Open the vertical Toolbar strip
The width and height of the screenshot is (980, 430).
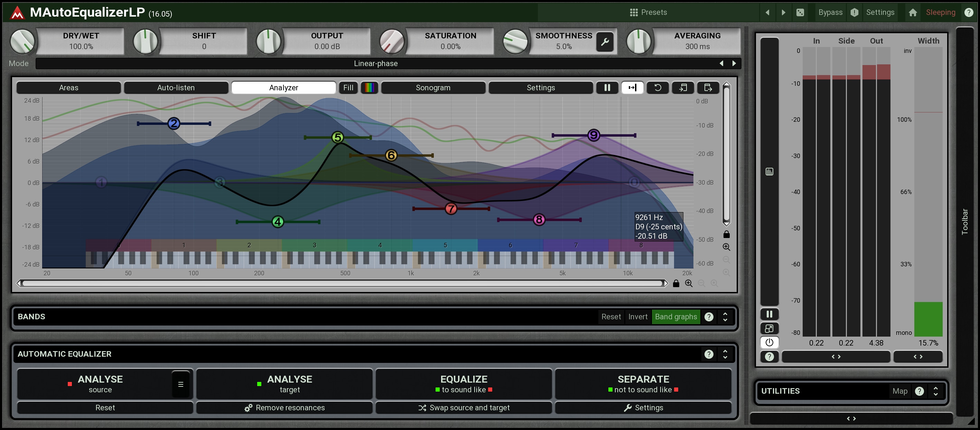964,221
